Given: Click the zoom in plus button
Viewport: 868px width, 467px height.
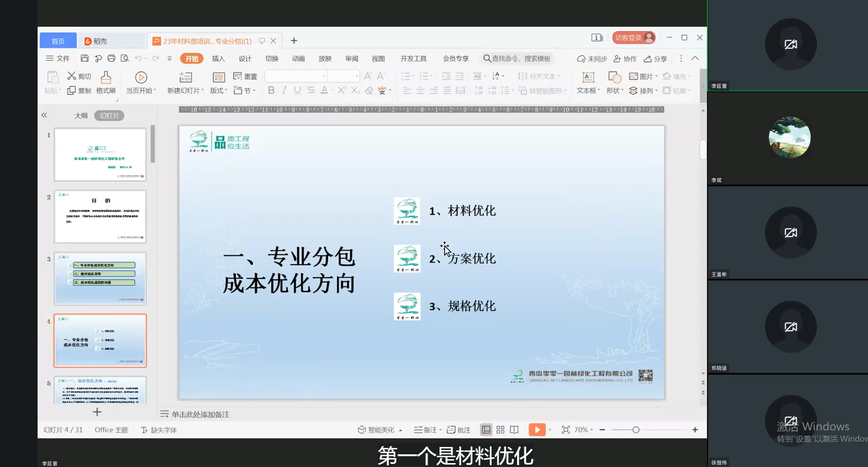Looking at the screenshot, I should [x=695, y=430].
